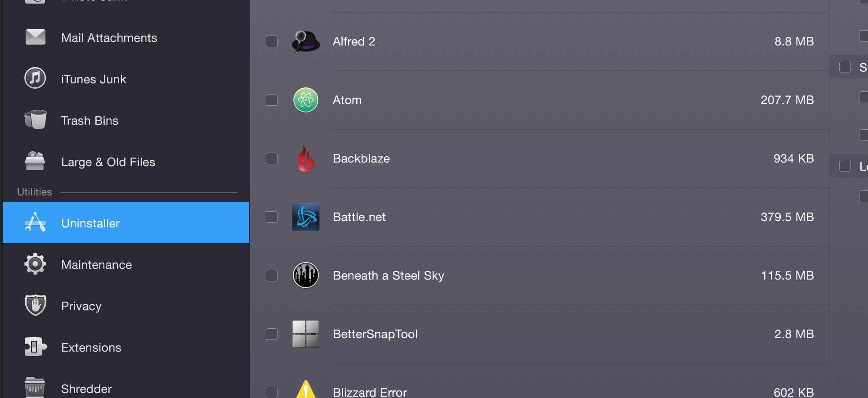Select the Extensions puzzle piece icon
Viewport: 868px width, 398px height.
coord(36,347)
